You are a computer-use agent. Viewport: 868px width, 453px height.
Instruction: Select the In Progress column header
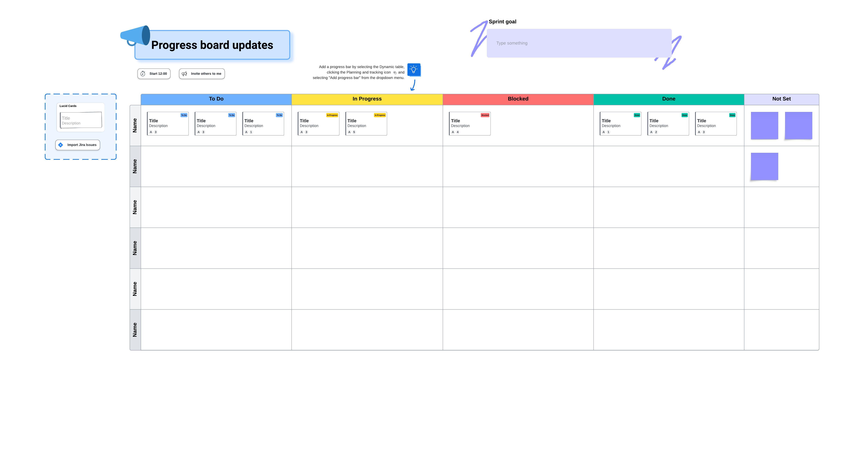[367, 99]
